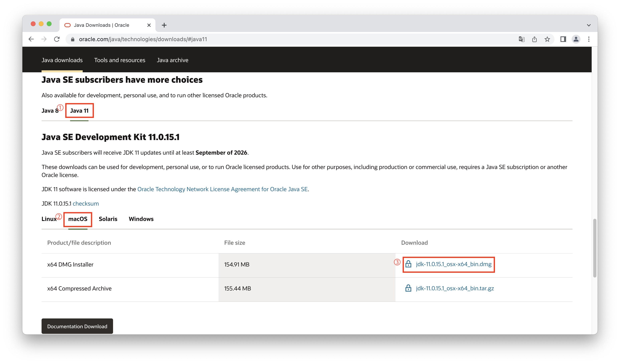Click the share page icon
620x364 pixels.
coord(534,39)
